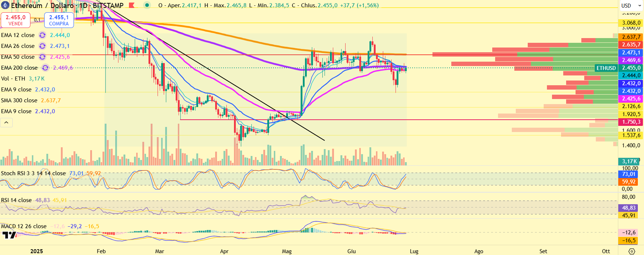This screenshot has height=255, width=644.
Task: Click the pink 1.750,3 price-axis label
Action: coord(631,122)
